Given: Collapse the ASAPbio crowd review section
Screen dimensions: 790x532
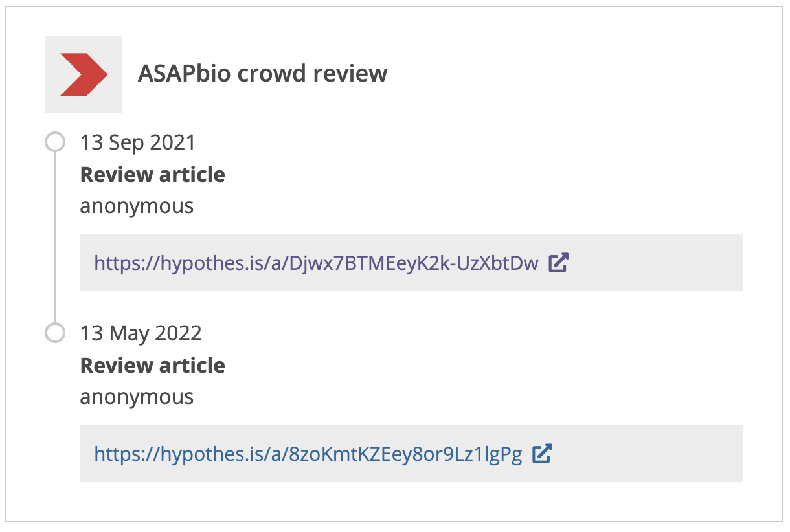Looking at the screenshot, I should click(262, 73).
